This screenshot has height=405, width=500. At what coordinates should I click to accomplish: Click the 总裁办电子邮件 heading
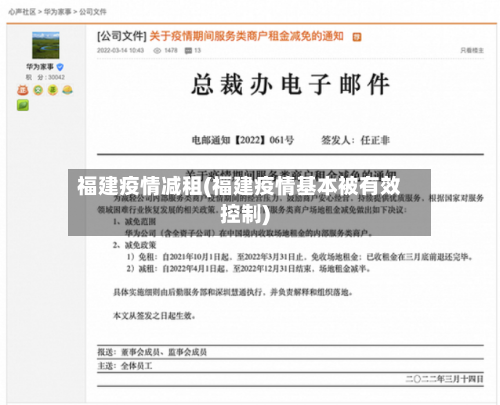point(290,84)
